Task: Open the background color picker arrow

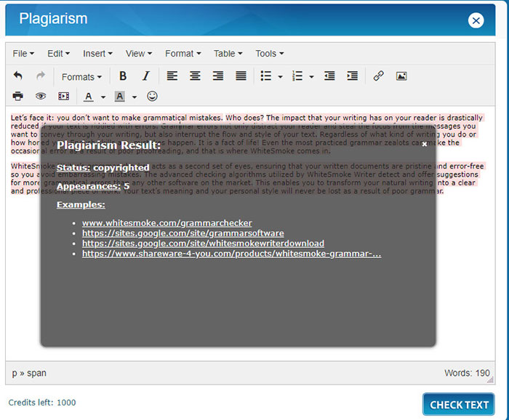Action: coord(134,97)
